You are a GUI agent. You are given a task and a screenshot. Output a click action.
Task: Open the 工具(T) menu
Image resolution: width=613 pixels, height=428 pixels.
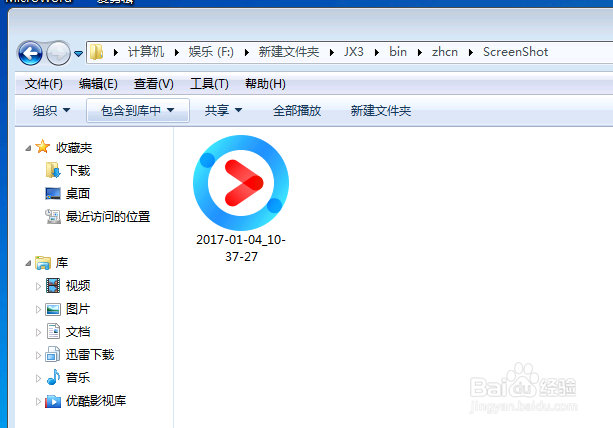[209, 84]
